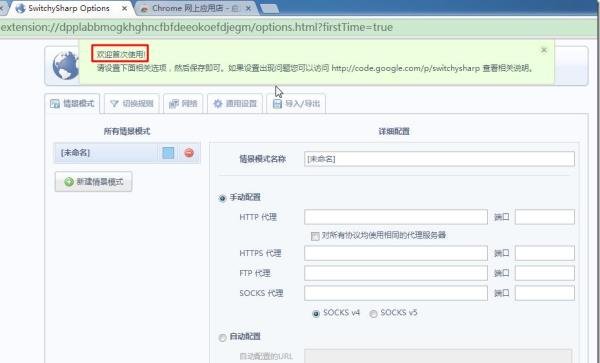Viewport: 600px width, 363px height.
Task: Select the SwitchySharp Options browser tab
Action: coord(69,8)
